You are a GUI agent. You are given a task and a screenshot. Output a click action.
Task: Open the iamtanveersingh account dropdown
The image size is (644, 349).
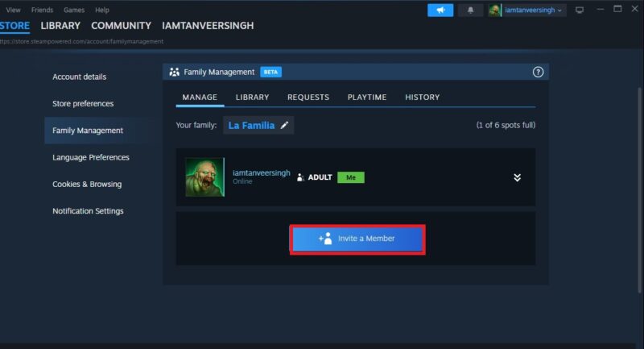tap(533, 10)
